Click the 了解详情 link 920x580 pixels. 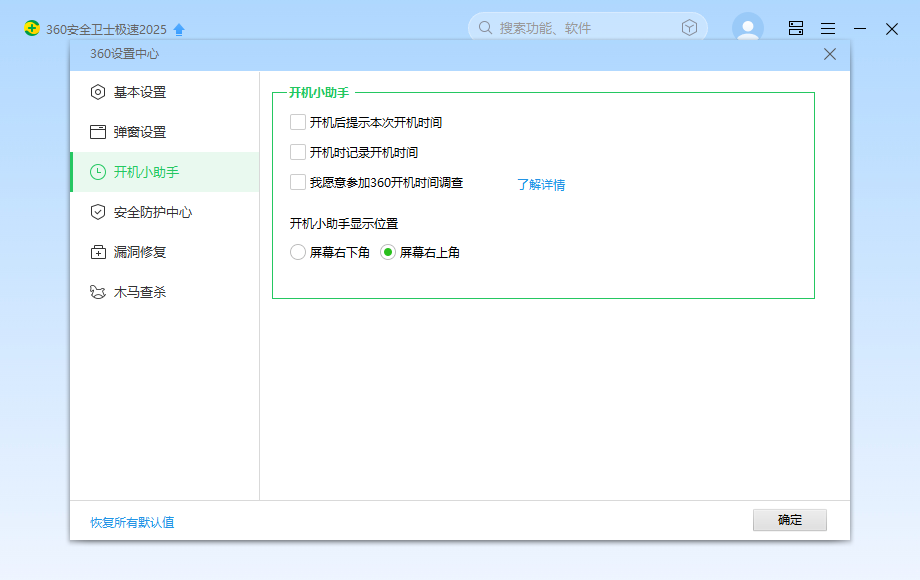click(x=541, y=184)
